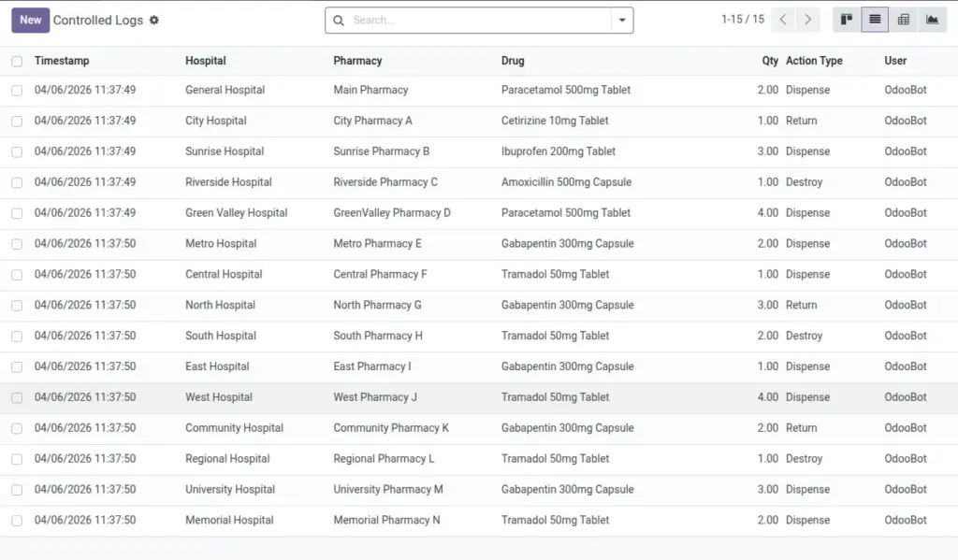
Task: Sort by the Drug column header
Action: (x=513, y=61)
